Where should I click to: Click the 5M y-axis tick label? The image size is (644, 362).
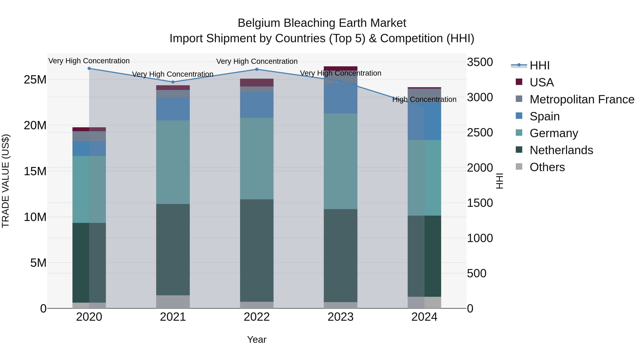(x=38, y=263)
